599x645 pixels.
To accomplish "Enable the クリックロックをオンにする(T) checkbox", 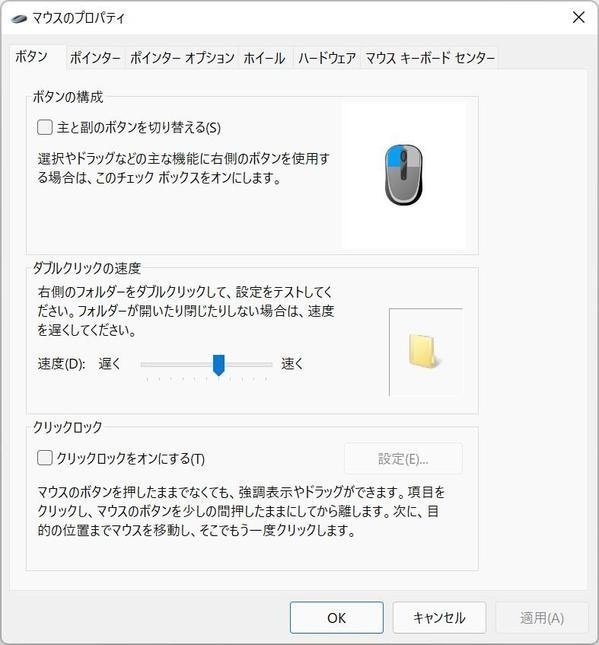I will 45,458.
